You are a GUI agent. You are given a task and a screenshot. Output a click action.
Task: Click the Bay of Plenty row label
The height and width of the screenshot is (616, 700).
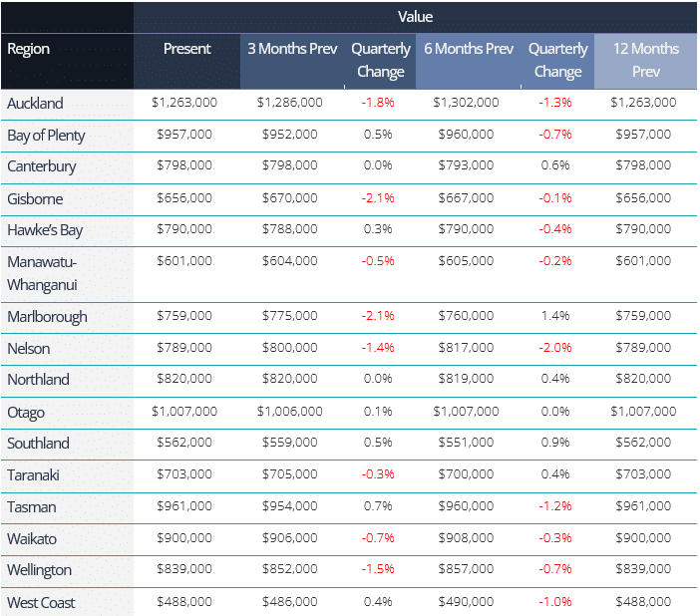[x=46, y=135]
